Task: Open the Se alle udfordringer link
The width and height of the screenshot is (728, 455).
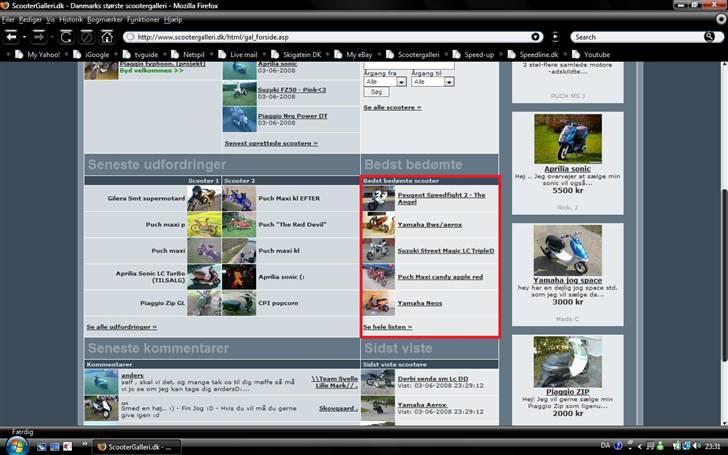Action: pyautogui.click(x=121, y=326)
